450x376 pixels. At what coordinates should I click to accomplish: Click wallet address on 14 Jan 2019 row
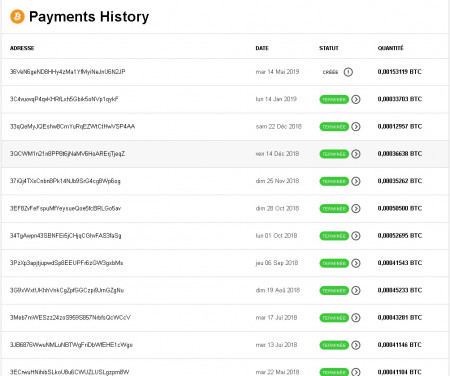(x=64, y=99)
